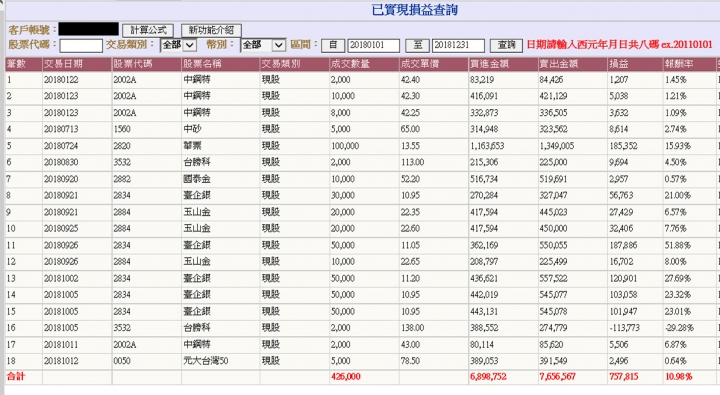Click profit value 185,352
Image resolution: width=720 pixels, height=395 pixels.
[x=624, y=146]
